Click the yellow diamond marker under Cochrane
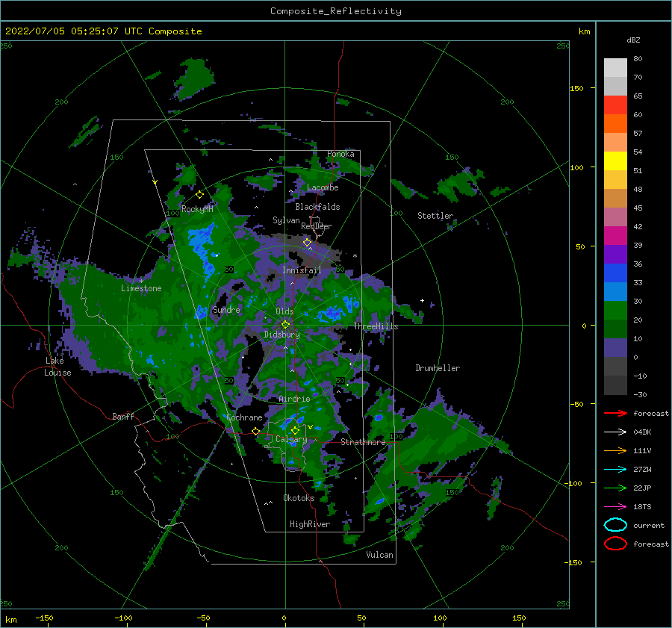Viewport: 672px width, 628px height. 256,431
